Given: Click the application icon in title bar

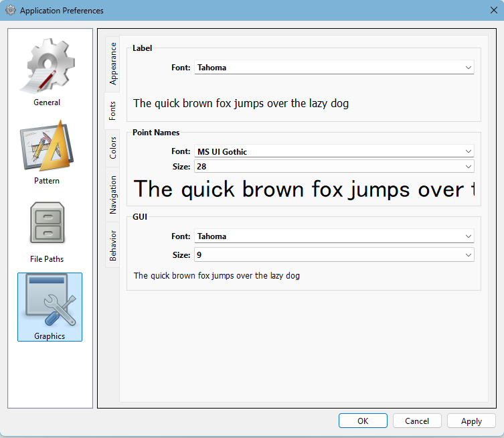Looking at the screenshot, I should tap(11, 11).
